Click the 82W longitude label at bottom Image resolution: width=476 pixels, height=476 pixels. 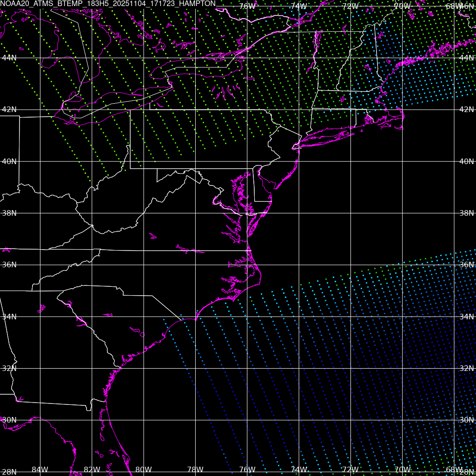[x=92, y=469]
